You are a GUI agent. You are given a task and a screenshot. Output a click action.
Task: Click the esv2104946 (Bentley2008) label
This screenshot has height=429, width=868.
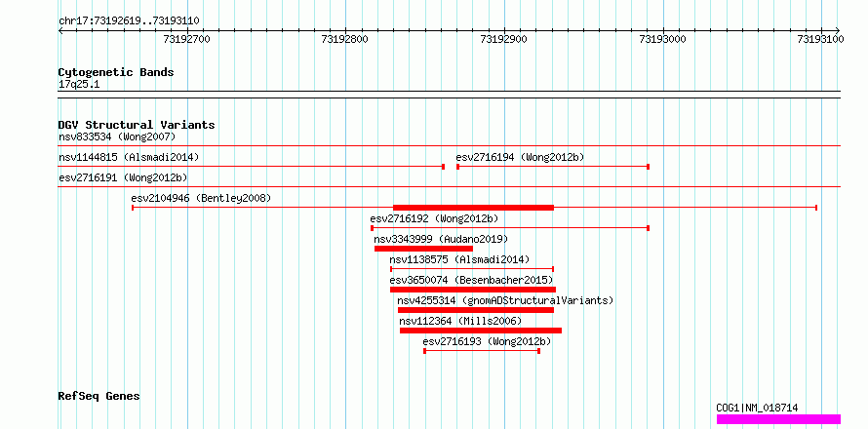pos(201,198)
